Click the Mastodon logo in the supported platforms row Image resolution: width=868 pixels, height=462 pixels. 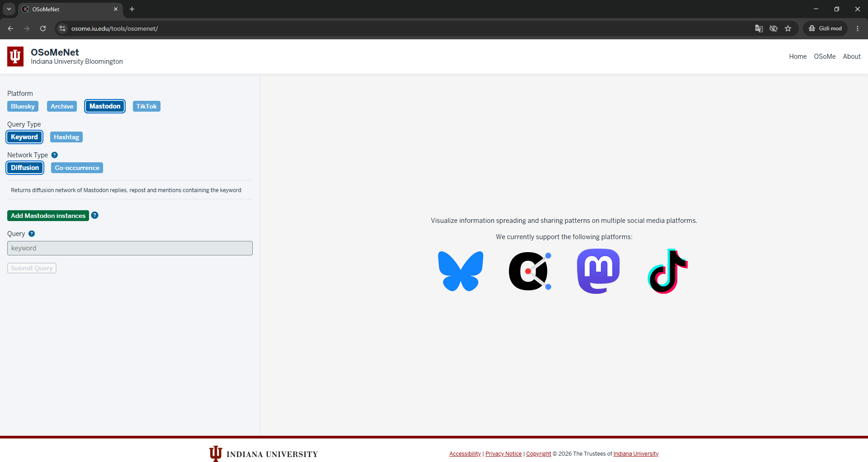(598, 271)
